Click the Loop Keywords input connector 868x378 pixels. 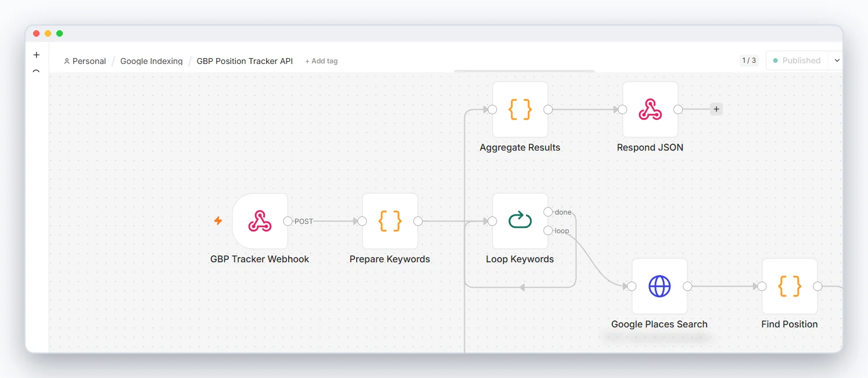coord(492,221)
